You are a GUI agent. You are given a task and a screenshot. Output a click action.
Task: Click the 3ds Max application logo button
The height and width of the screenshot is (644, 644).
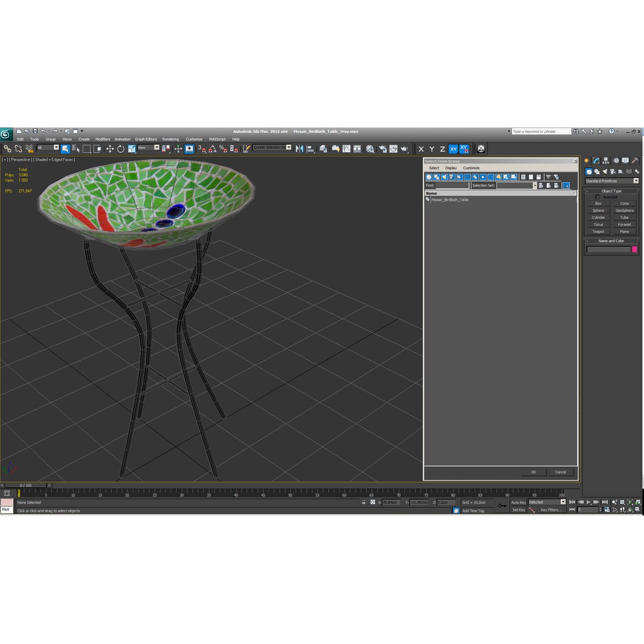point(6,134)
